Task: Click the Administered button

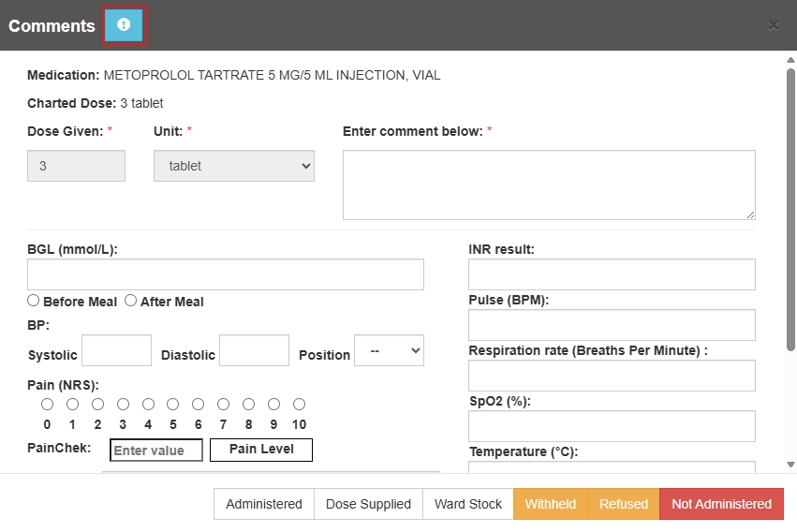Action: [x=264, y=504]
